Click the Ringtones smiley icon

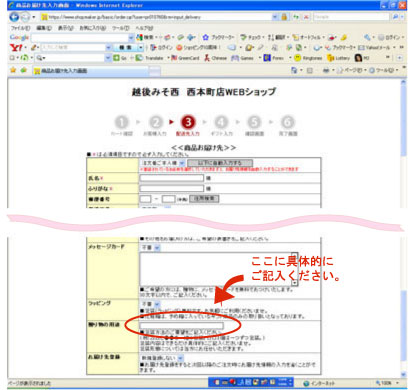[308, 58]
